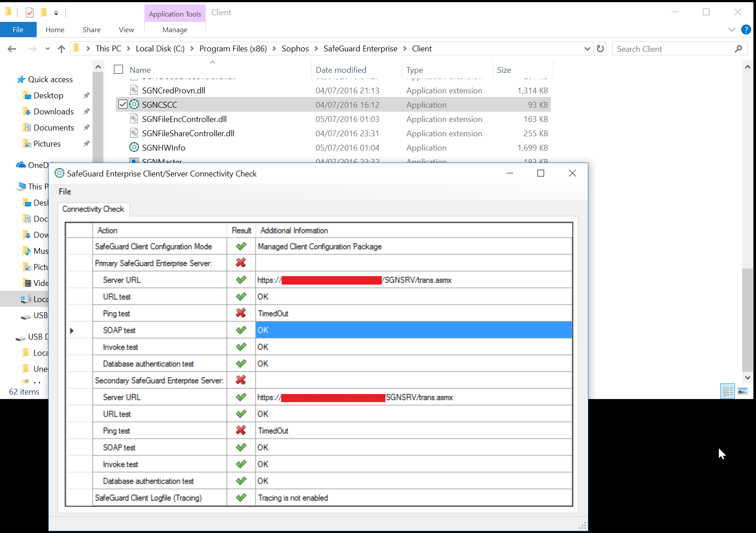Open Customize Quick Access Toolbar dropdown
The image size is (756, 533).
coord(56,13)
